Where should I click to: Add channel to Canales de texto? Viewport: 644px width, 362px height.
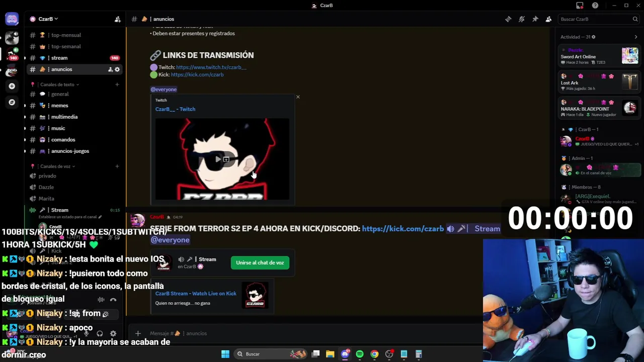click(117, 84)
